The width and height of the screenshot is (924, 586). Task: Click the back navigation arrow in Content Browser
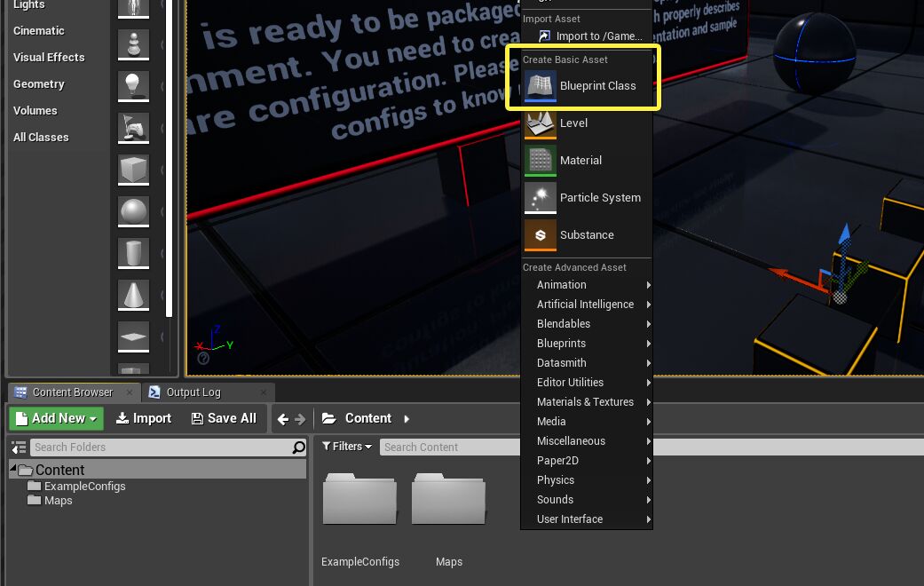282,418
